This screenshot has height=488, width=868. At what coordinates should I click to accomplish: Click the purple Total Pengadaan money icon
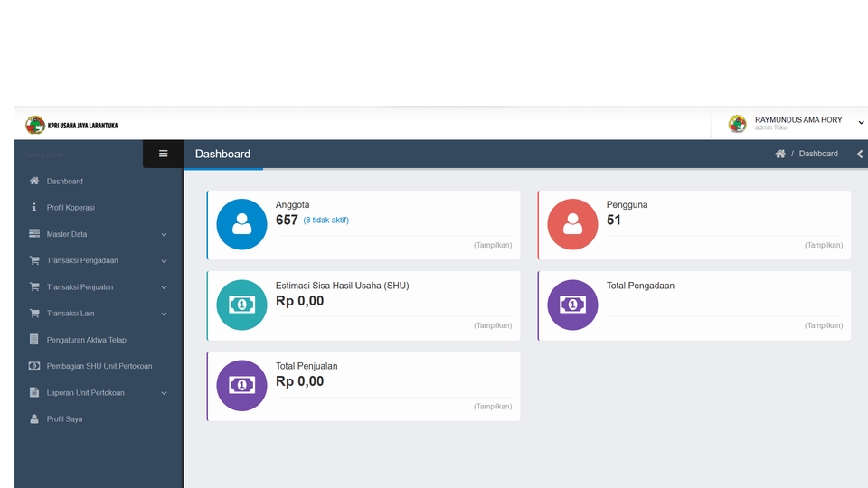(572, 305)
